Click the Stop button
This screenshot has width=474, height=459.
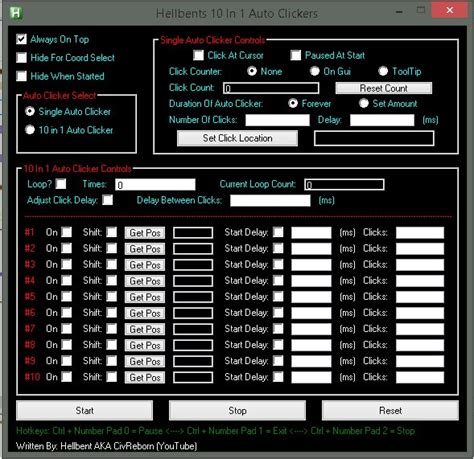coord(237,410)
